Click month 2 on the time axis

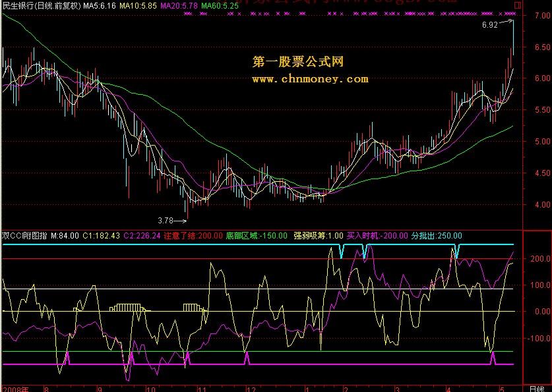[346, 389]
